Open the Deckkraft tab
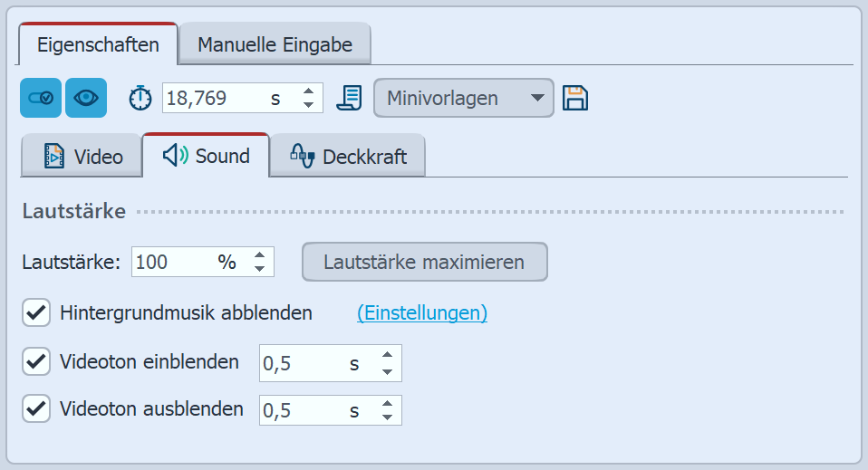This screenshot has height=470, width=868. click(x=348, y=157)
